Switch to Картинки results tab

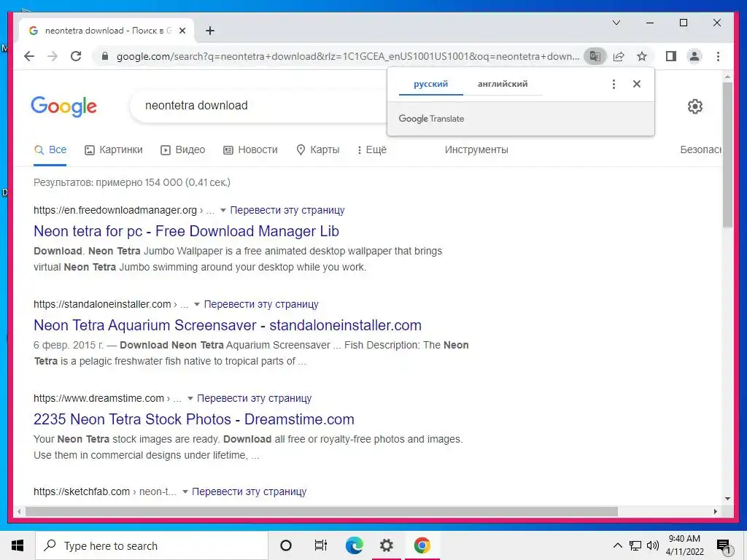[x=114, y=149]
